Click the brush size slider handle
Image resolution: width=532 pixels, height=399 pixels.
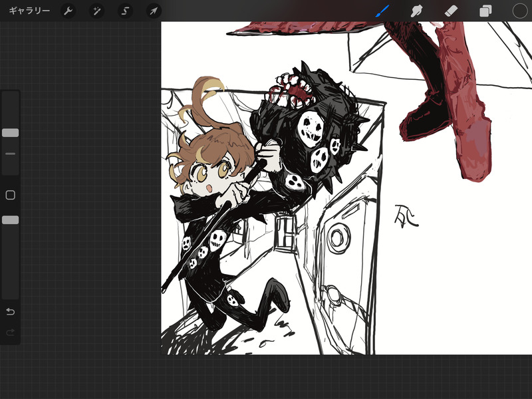(11, 132)
